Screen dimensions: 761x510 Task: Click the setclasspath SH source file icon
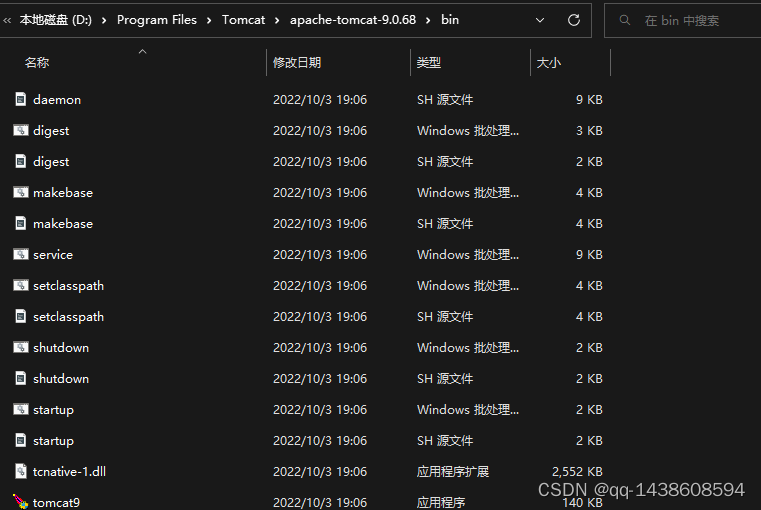tap(20, 317)
